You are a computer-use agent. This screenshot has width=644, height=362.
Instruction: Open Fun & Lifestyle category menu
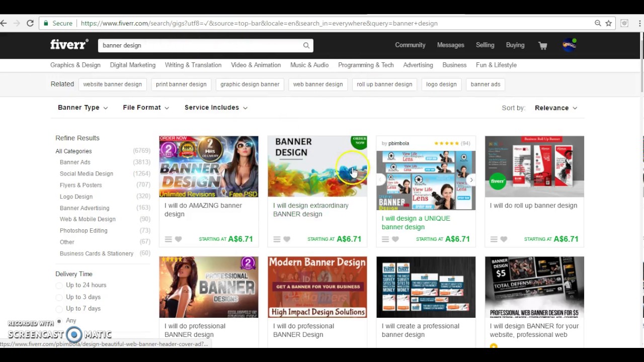click(496, 65)
